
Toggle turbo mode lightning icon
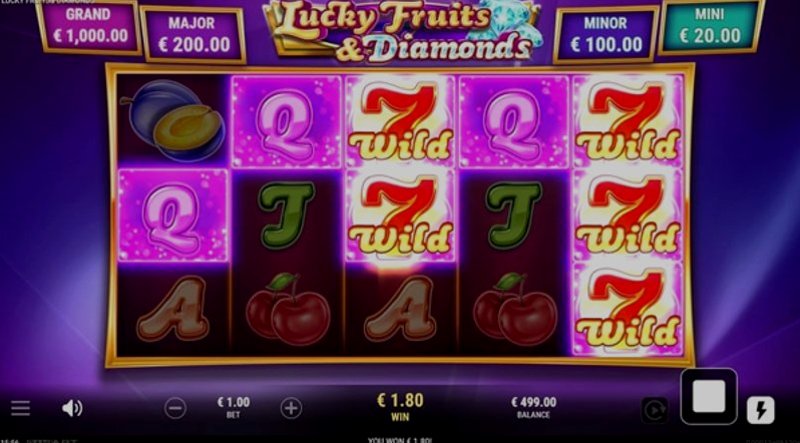pyautogui.click(x=761, y=410)
